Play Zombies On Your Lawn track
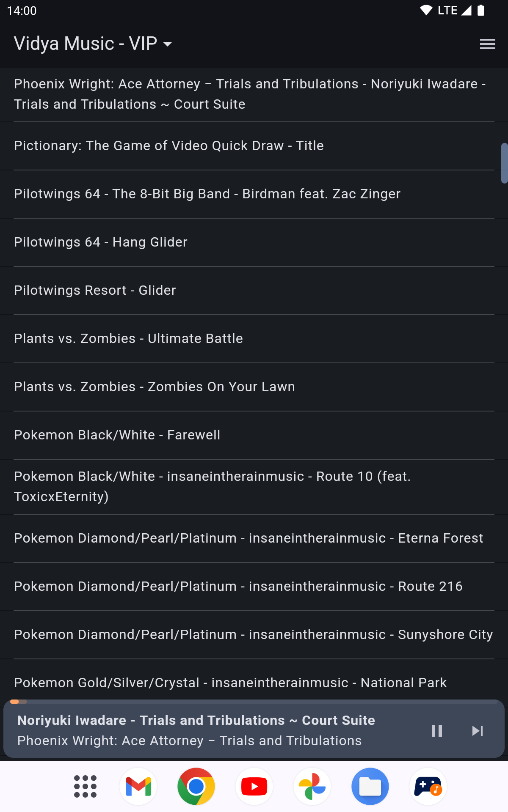Screen dimensions: 508x812 [154, 387]
